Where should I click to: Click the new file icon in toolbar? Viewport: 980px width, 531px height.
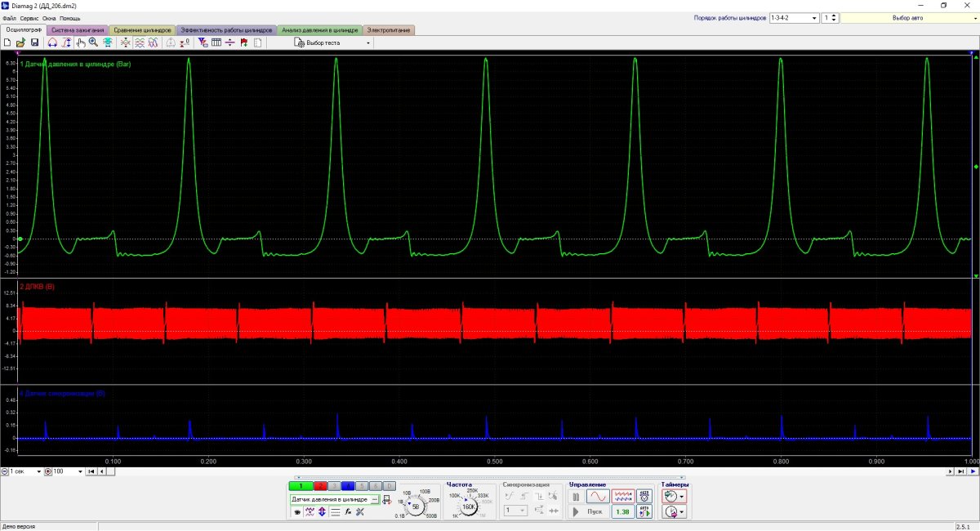[x=7, y=42]
